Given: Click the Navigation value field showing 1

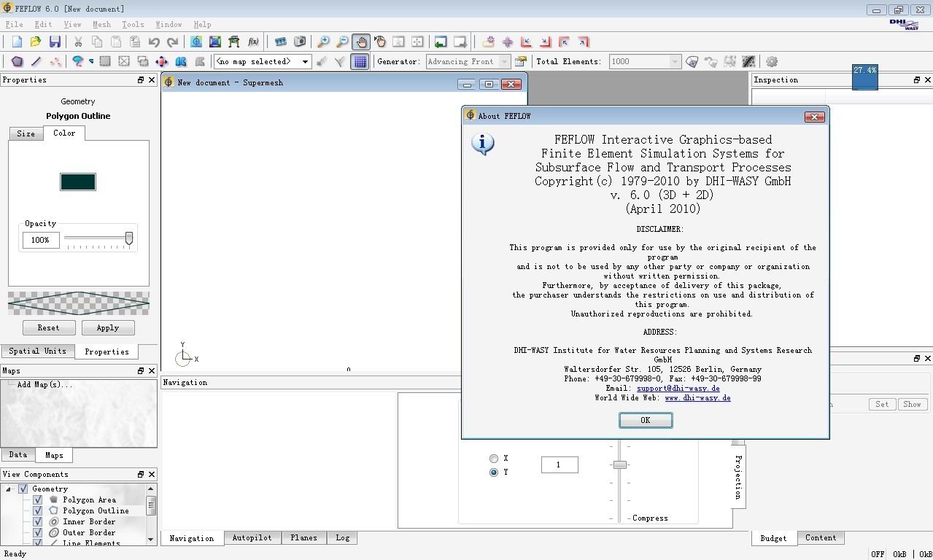Looking at the screenshot, I should (x=560, y=464).
